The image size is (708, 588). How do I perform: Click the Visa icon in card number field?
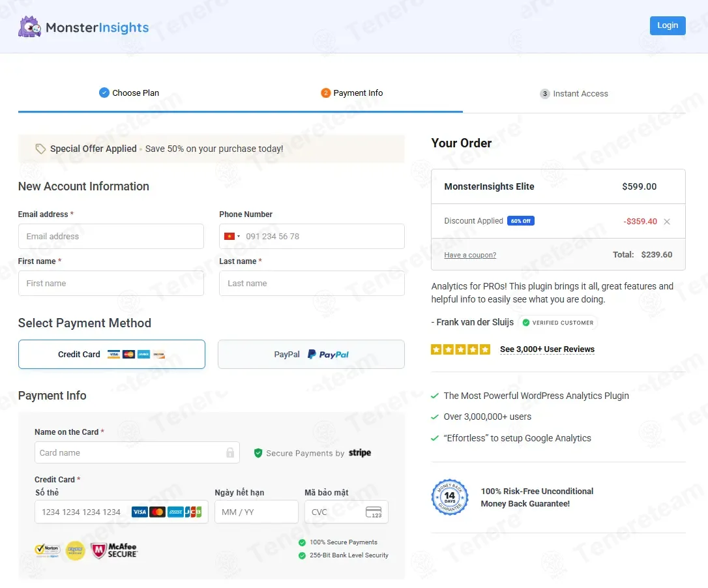pyautogui.click(x=140, y=512)
